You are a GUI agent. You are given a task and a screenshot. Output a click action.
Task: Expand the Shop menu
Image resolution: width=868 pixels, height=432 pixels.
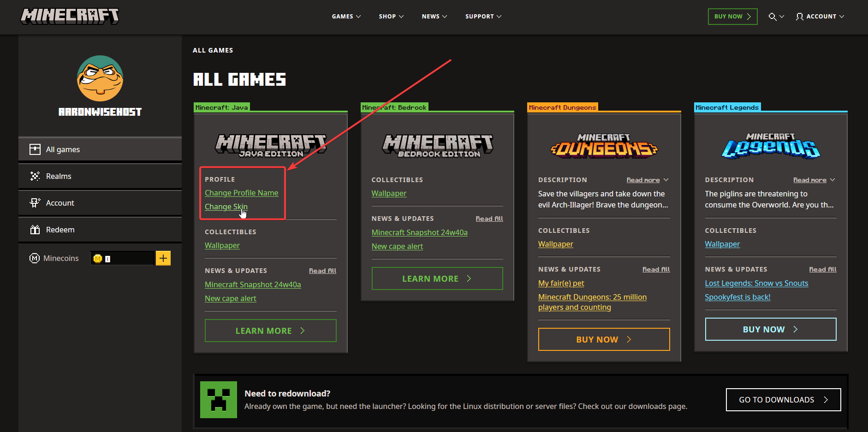click(391, 17)
